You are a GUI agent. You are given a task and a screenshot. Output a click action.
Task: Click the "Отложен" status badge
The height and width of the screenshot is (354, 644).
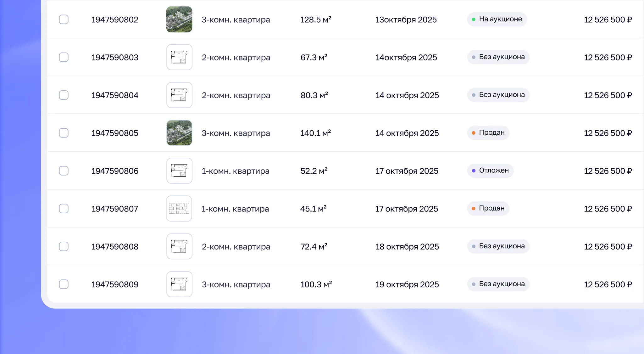[x=490, y=171]
